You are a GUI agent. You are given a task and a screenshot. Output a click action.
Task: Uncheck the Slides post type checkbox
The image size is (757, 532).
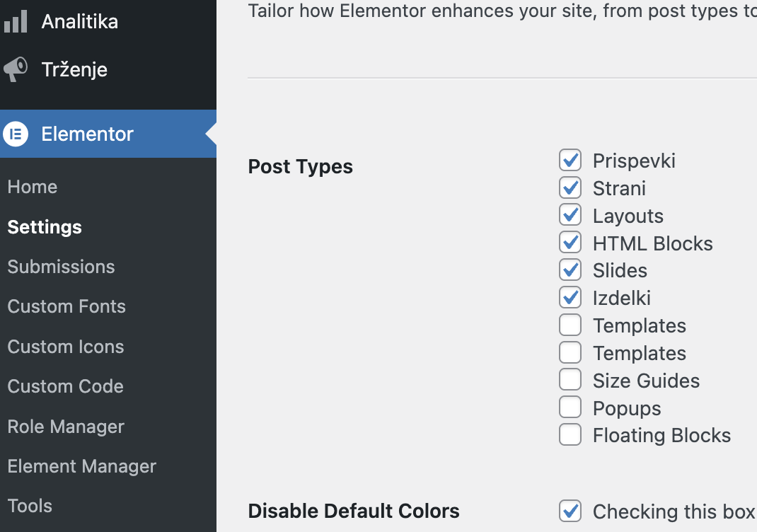pos(570,270)
